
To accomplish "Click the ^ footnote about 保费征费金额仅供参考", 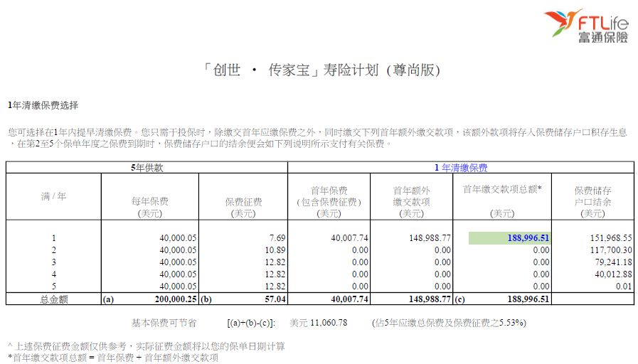I will (x=146, y=346).
